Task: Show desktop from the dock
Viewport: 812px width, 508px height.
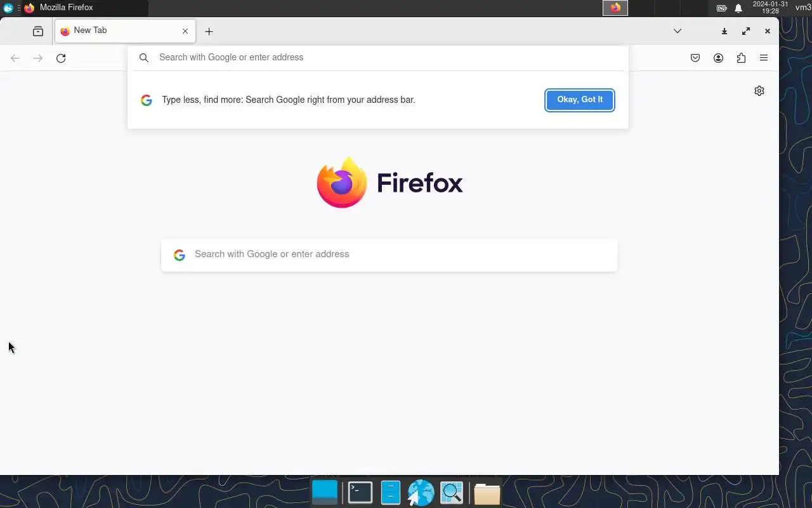Action: point(325,493)
